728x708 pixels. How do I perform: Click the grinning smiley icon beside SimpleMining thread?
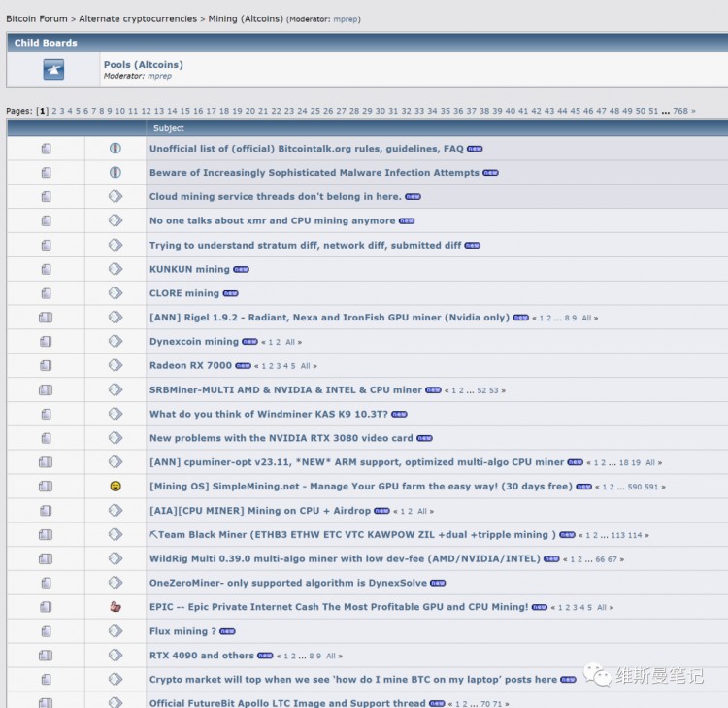[116, 486]
